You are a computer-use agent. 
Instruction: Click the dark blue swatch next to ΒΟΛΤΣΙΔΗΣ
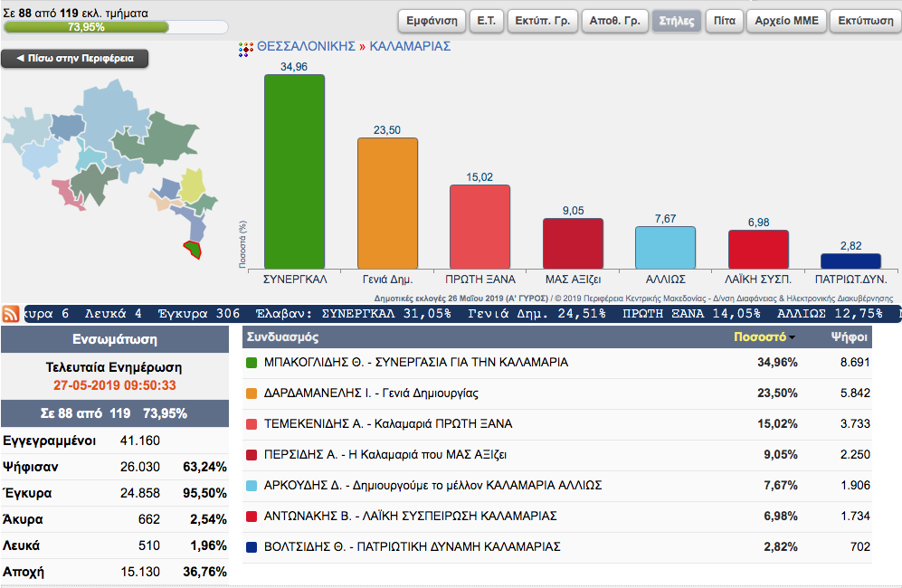pyautogui.click(x=253, y=547)
